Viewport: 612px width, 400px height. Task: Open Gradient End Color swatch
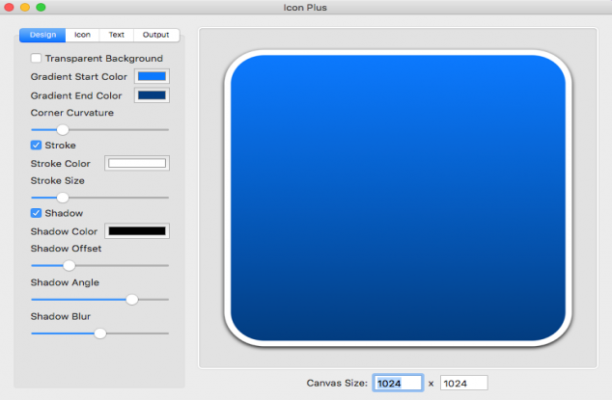click(152, 95)
